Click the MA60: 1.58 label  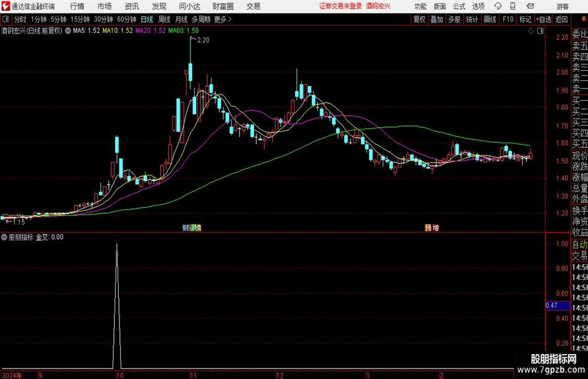[x=184, y=30]
